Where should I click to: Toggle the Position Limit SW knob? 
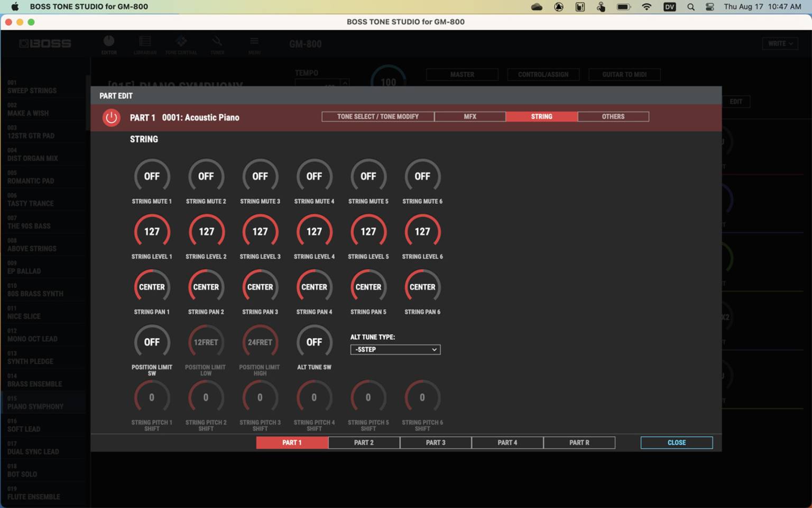(152, 342)
